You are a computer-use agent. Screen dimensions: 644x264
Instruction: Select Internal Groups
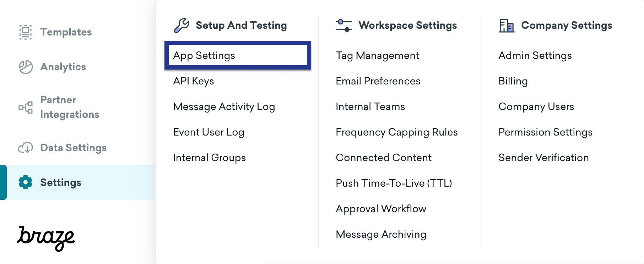point(210,158)
